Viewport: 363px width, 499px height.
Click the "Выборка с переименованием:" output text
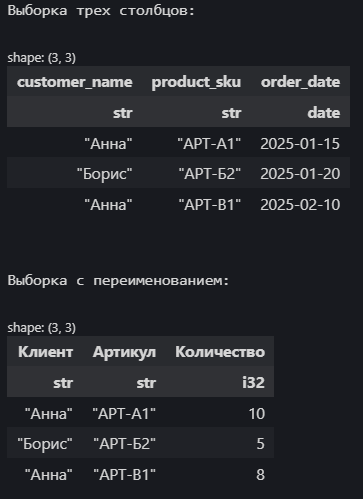(x=118, y=280)
